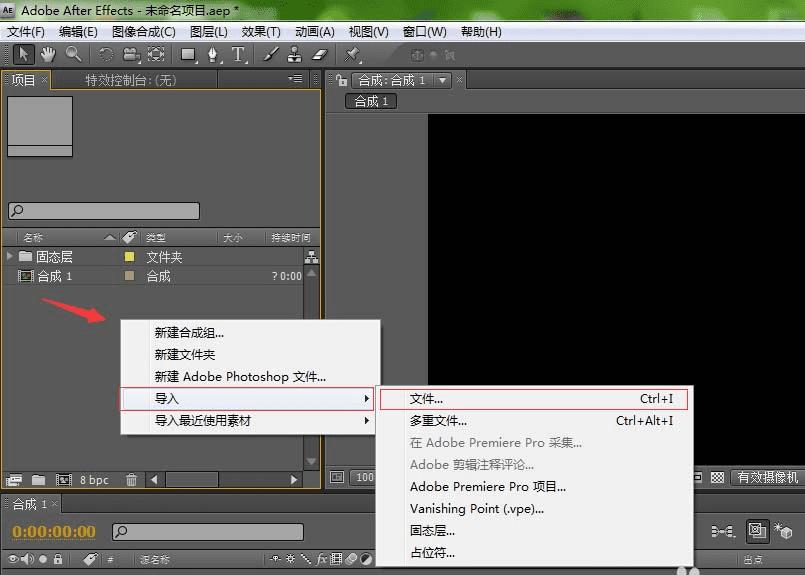Choose 文件... import option
This screenshot has width=805, height=575.
point(533,399)
